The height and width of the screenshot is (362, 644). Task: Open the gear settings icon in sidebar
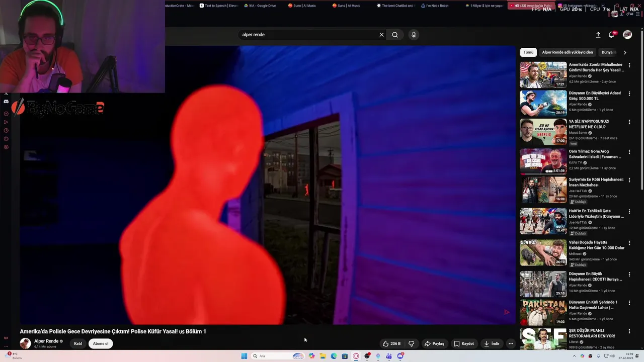click(x=6, y=147)
